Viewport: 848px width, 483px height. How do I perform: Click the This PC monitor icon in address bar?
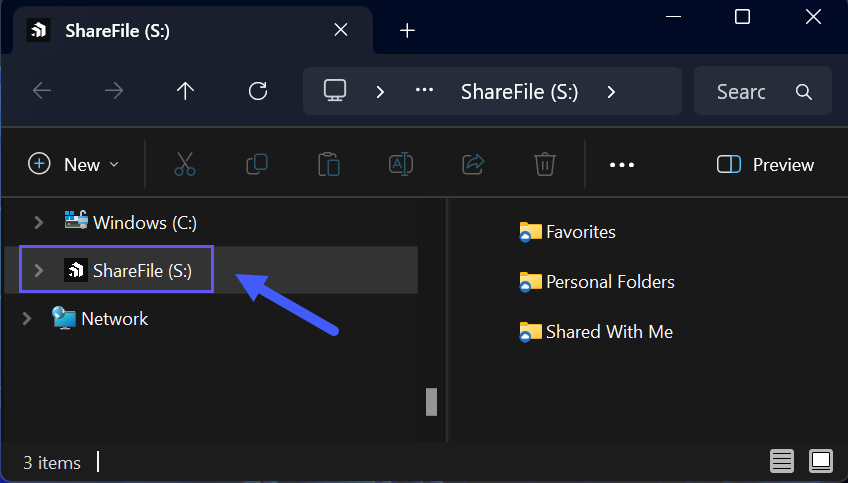[x=335, y=90]
